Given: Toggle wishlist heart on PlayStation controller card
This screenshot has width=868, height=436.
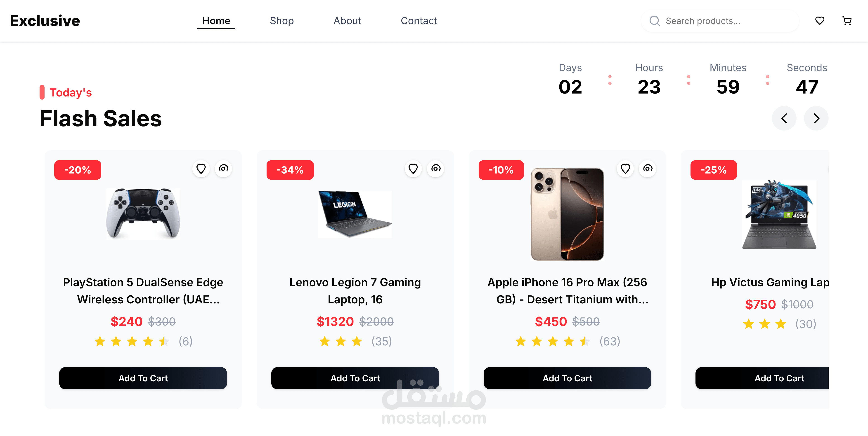Looking at the screenshot, I should pos(201,168).
